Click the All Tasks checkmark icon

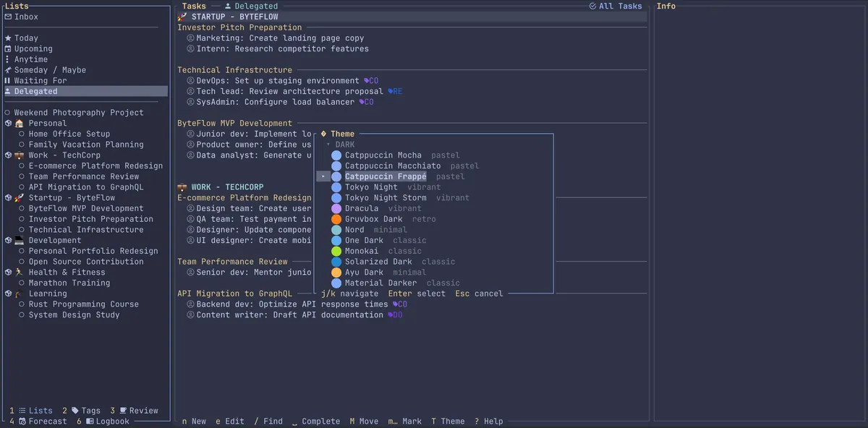pyautogui.click(x=593, y=6)
